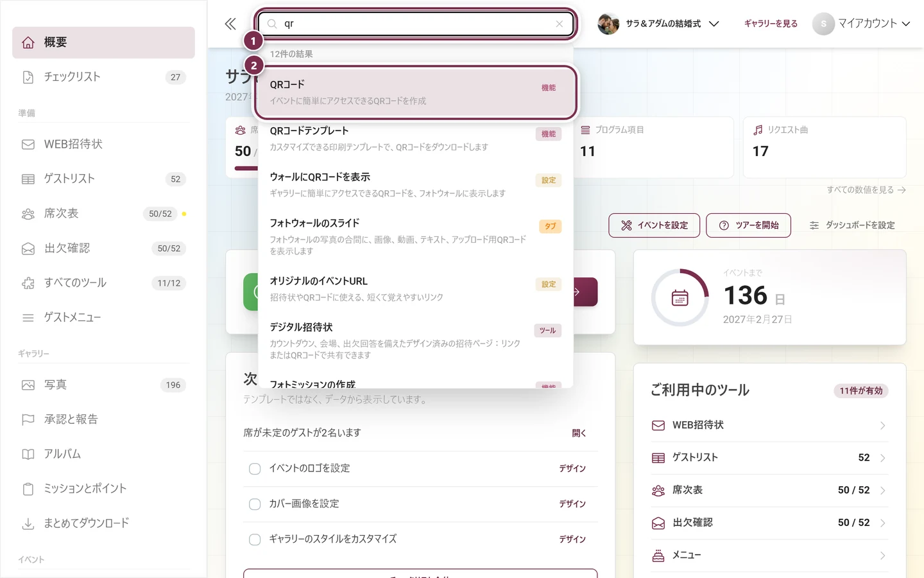The image size is (924, 578).
Task: Click the calendar countdown icon
Action: coord(680,298)
